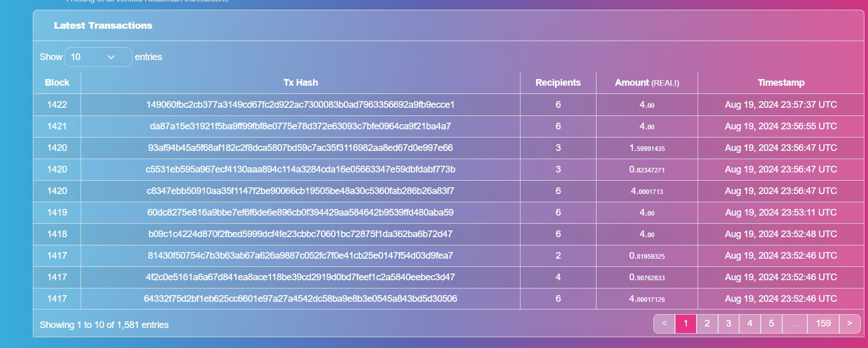The height and width of the screenshot is (348, 868).
Task: Open transaction hash starting with c8347ebb5091
Action: click(x=300, y=191)
